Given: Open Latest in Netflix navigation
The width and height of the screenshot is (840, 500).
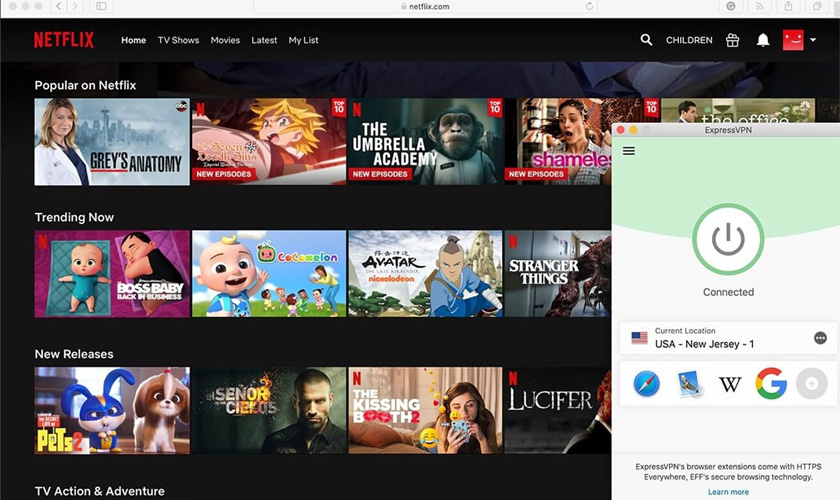Looking at the screenshot, I should (264, 40).
